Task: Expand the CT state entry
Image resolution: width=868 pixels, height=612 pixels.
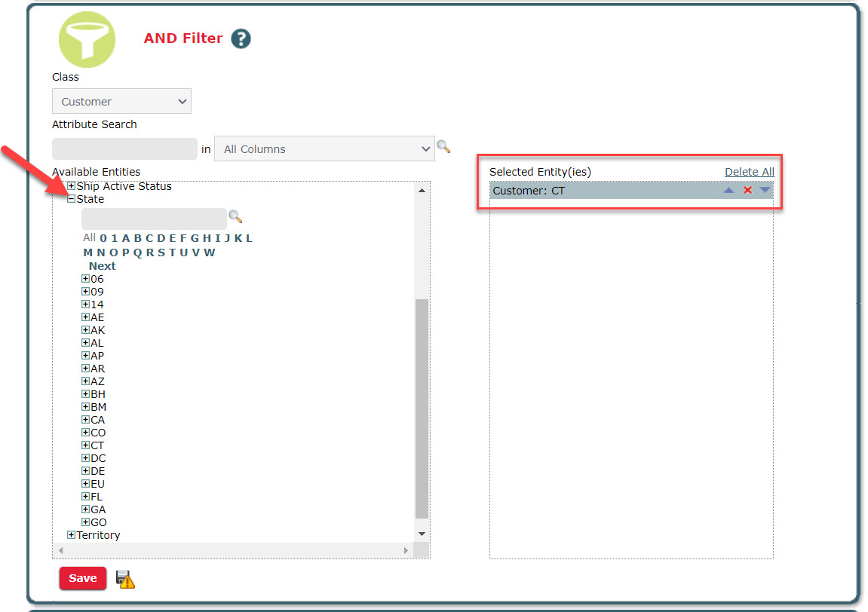Action: pos(85,445)
